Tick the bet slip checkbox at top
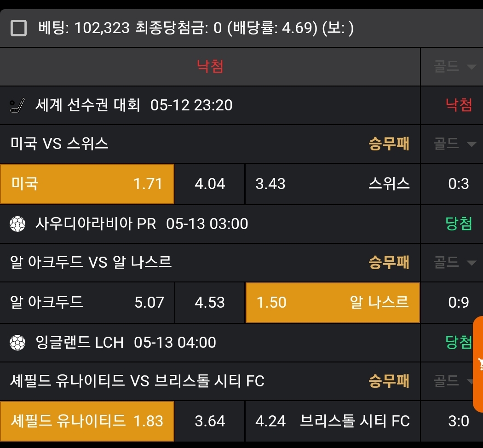This screenshot has height=448, width=483. pyautogui.click(x=18, y=29)
